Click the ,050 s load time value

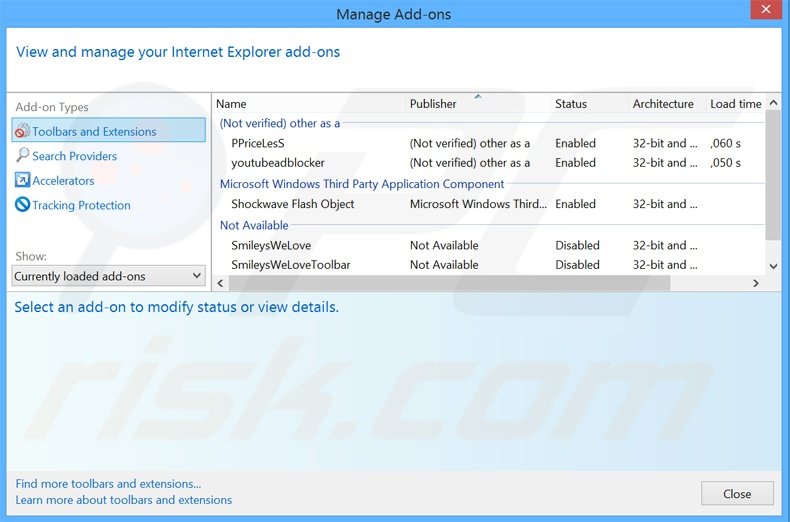coord(726,163)
